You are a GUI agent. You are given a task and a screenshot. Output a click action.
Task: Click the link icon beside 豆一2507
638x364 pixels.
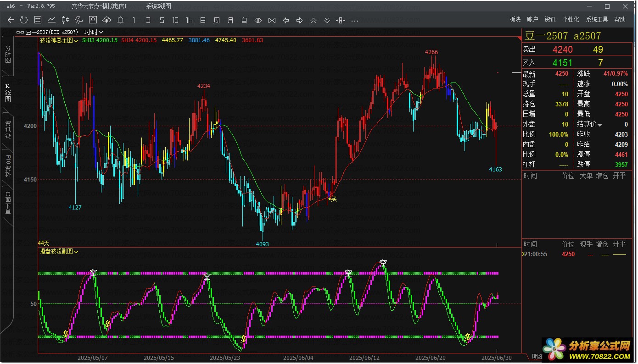point(20,32)
